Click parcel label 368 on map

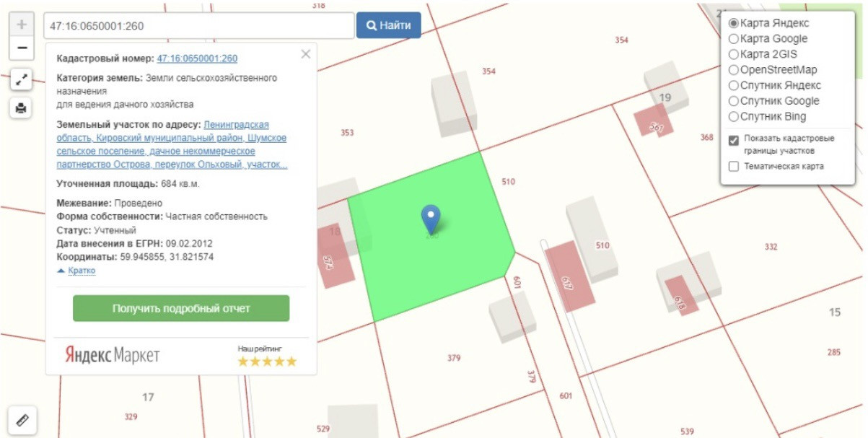tap(707, 137)
